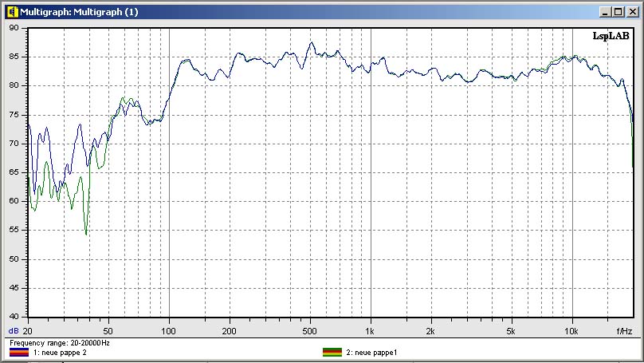The height and width of the screenshot is (363, 644).
Task: Click the 10k frequency axis label
Action: point(571,331)
